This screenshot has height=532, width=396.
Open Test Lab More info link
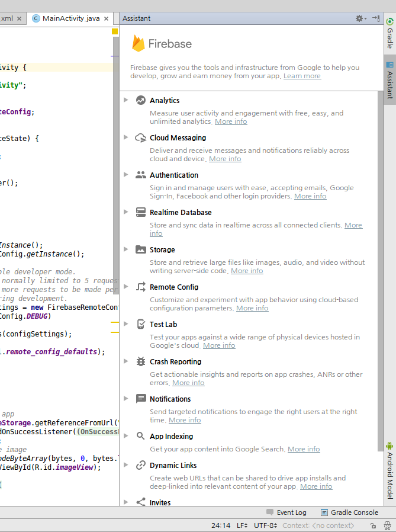coord(219,345)
